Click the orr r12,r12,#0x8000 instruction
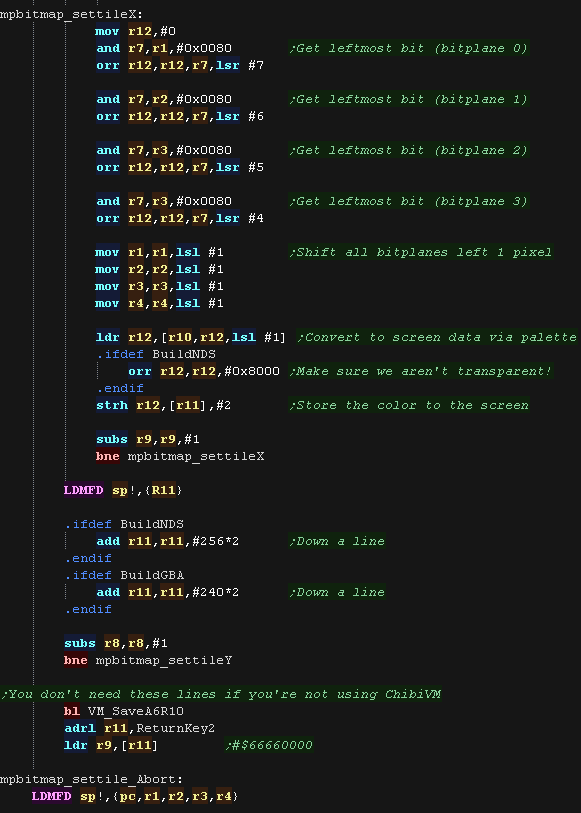Viewport: 581px width, 813px height. [x=204, y=371]
